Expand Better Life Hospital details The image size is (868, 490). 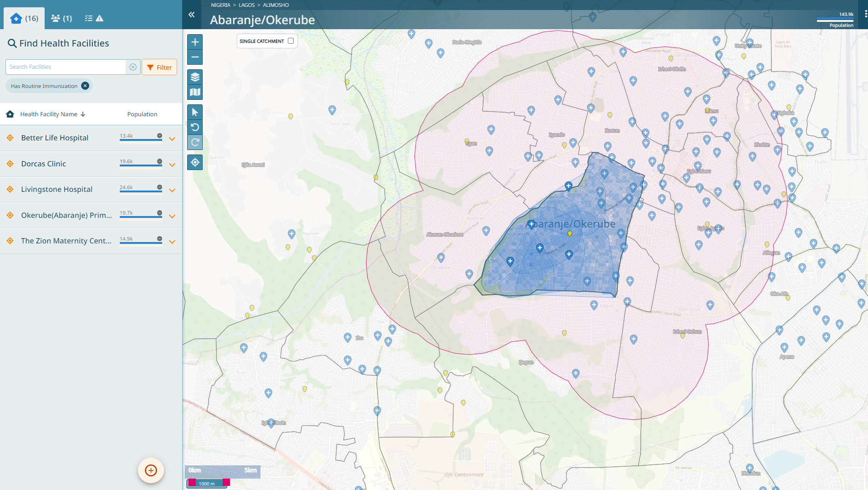click(172, 139)
